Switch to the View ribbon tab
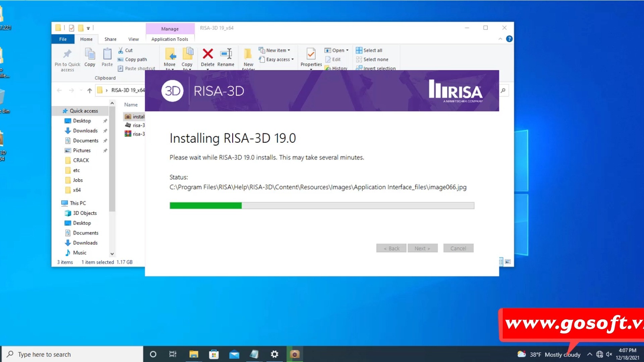This screenshot has width=644, height=362. 133,39
